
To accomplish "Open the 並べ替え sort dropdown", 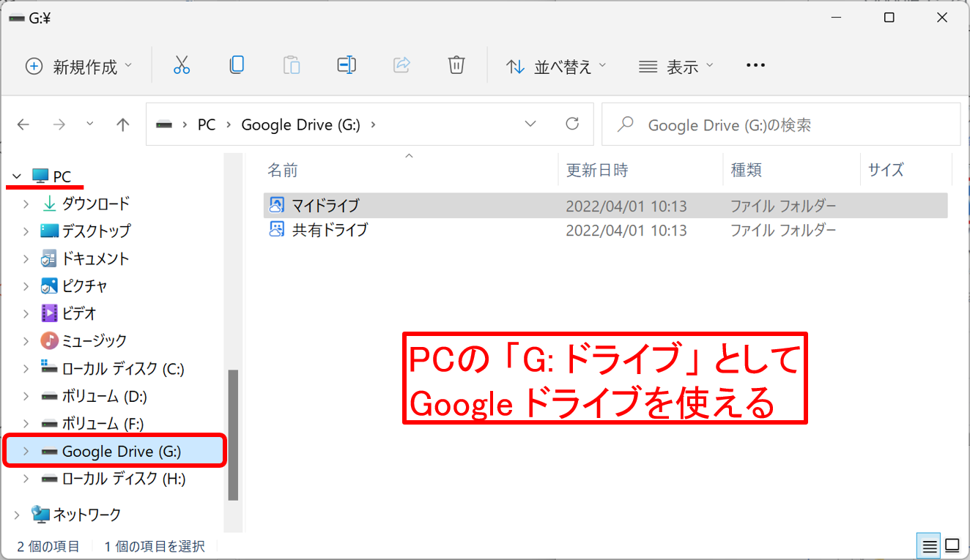I will tap(557, 67).
